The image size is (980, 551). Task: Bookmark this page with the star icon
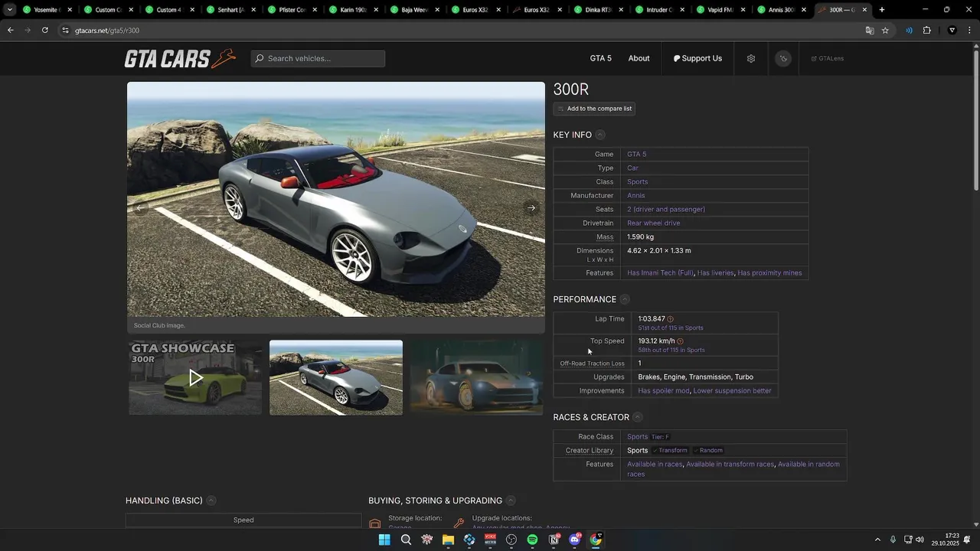click(885, 30)
